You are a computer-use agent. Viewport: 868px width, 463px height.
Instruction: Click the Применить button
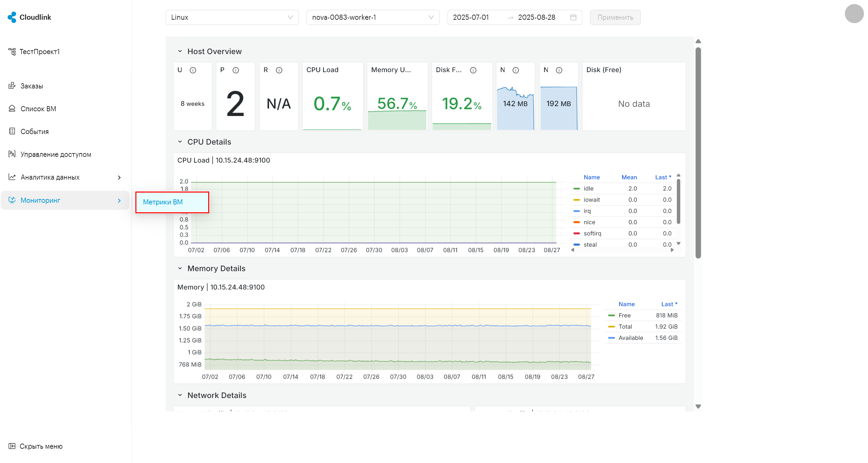[615, 17]
